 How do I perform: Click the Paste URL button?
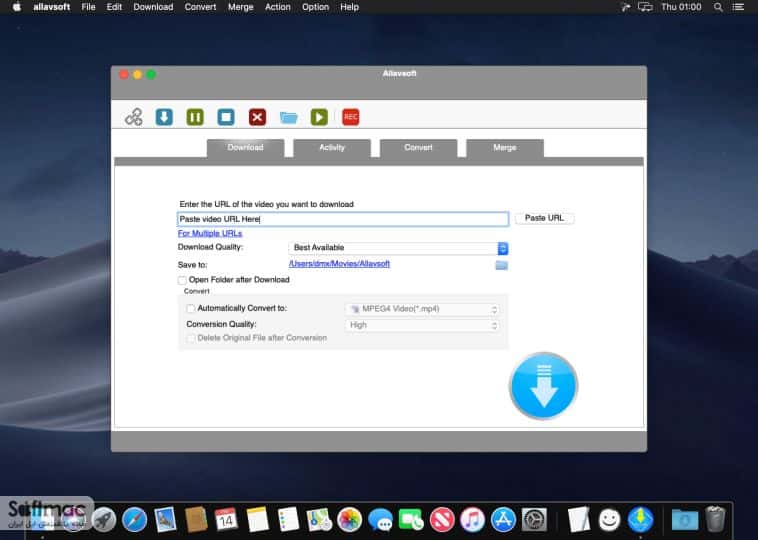click(x=545, y=219)
